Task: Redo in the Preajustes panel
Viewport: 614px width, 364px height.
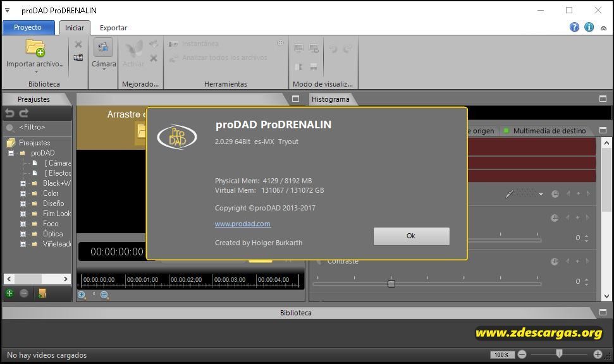Action: [24, 113]
